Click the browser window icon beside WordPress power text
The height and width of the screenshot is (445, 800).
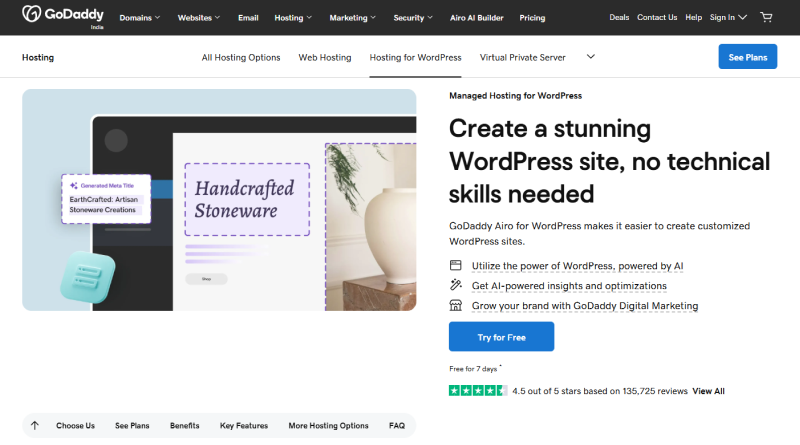click(x=456, y=265)
